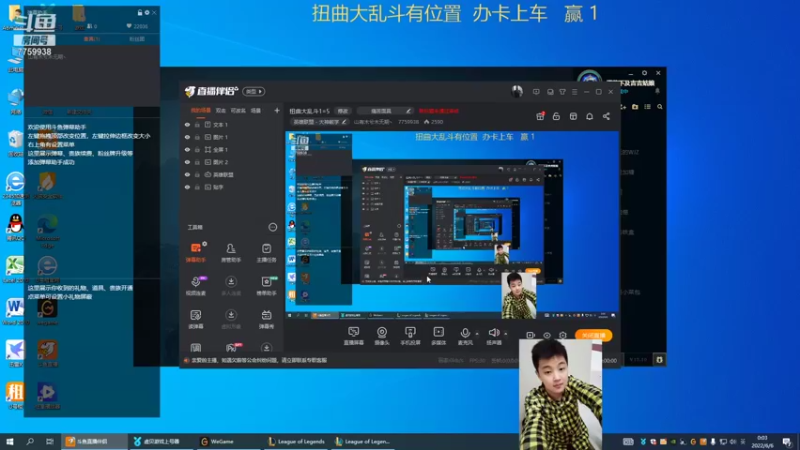
Task: Switch to the 弹幕 tab in danmu helper window
Action: (92, 39)
